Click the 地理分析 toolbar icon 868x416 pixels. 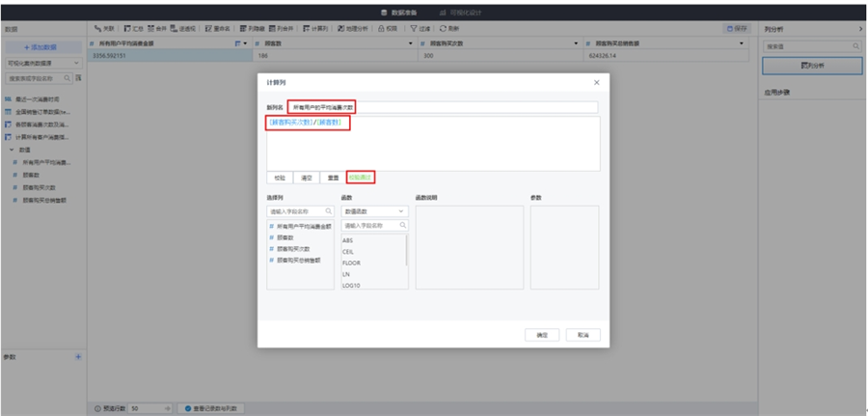click(x=353, y=28)
